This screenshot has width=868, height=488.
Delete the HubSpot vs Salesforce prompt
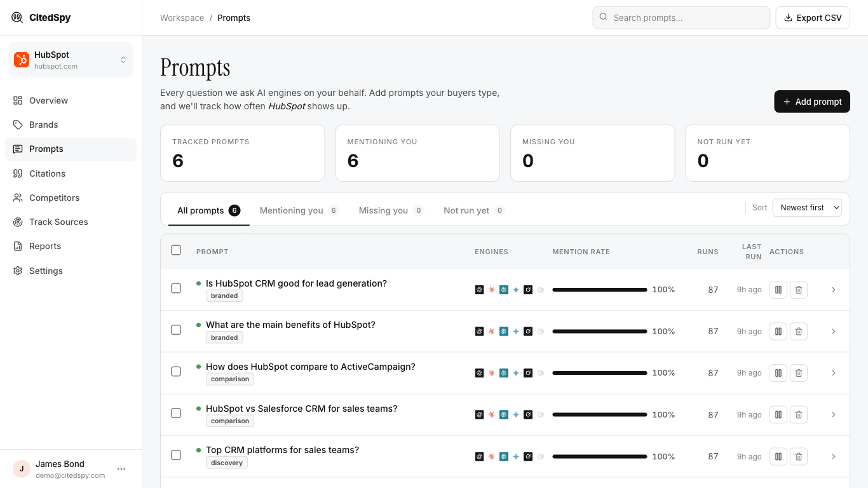tap(799, 415)
